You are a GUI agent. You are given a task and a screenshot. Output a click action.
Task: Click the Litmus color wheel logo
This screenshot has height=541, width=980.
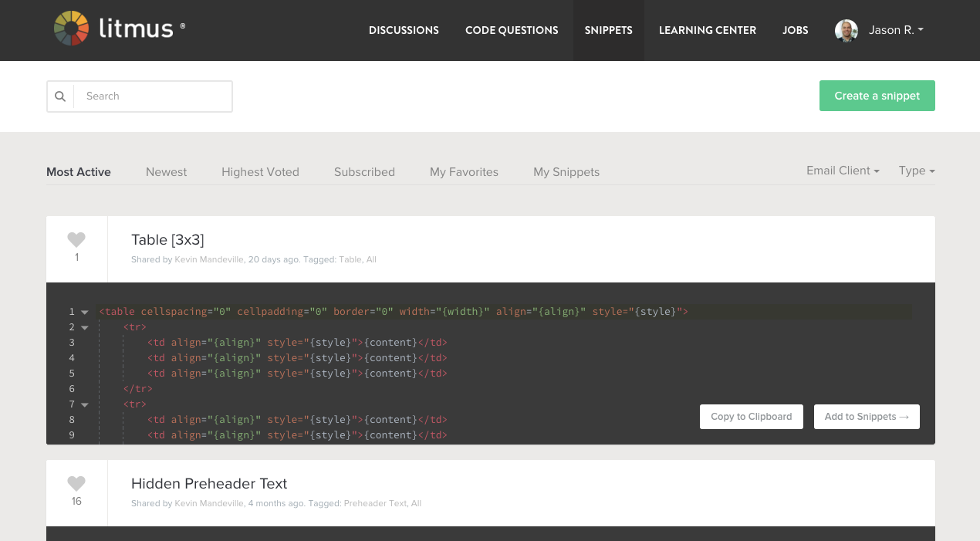pyautogui.click(x=72, y=29)
